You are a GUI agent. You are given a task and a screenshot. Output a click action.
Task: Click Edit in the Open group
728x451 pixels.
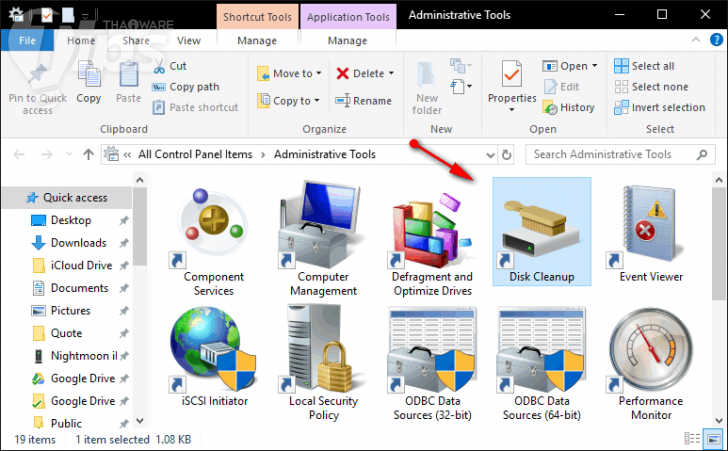(x=561, y=87)
